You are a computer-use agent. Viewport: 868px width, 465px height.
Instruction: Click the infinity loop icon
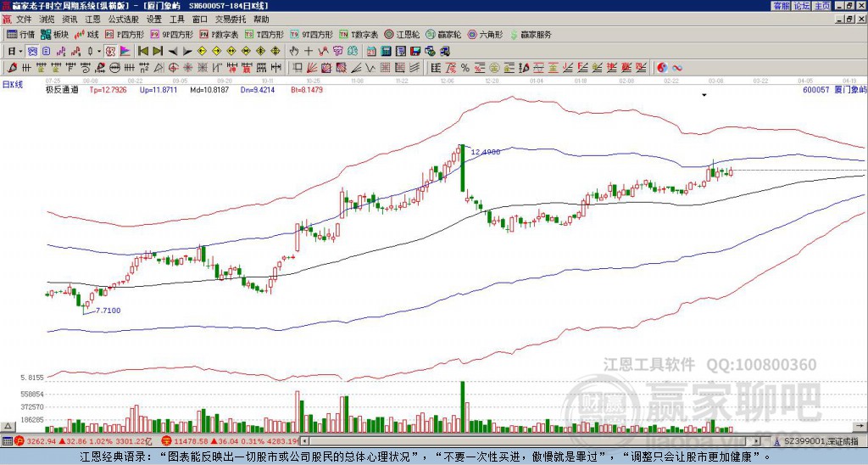677,68
